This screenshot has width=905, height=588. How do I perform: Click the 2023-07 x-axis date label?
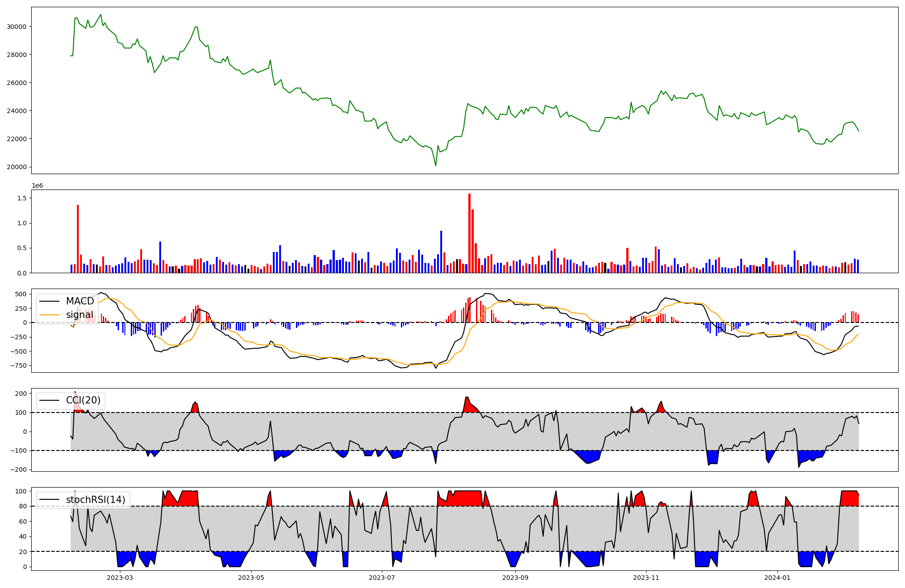pyautogui.click(x=382, y=578)
